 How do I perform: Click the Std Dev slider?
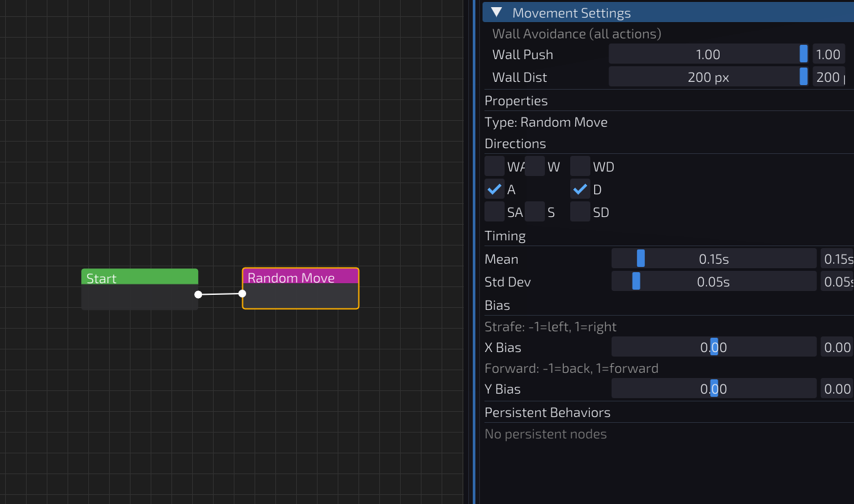click(714, 283)
